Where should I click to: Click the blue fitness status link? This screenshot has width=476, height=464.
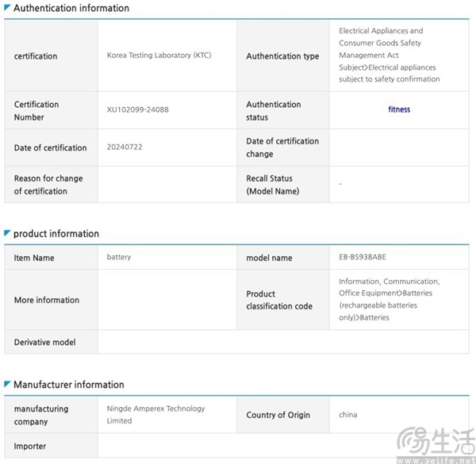[399, 109]
